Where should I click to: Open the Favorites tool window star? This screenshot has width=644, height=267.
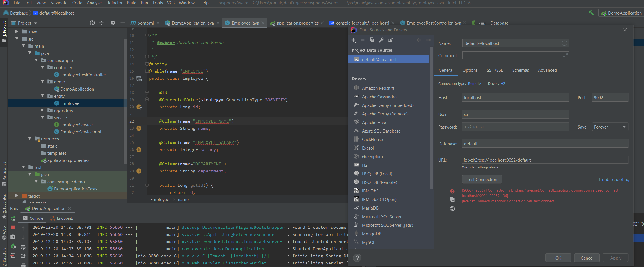4,217
